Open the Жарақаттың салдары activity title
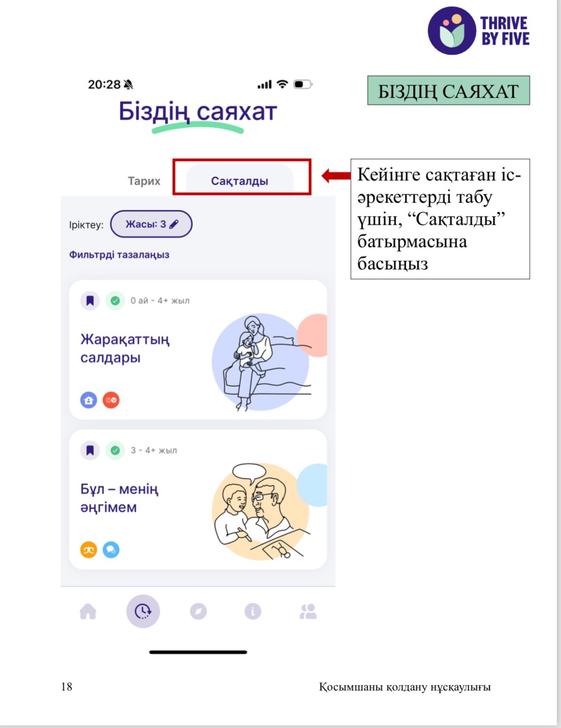The height and width of the screenshot is (728, 561). point(125,348)
